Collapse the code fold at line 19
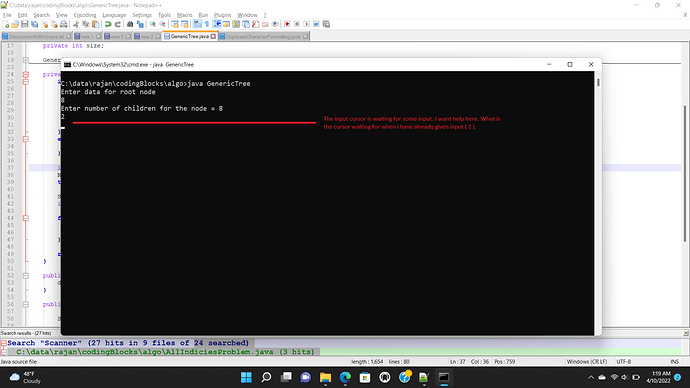 click(26, 60)
